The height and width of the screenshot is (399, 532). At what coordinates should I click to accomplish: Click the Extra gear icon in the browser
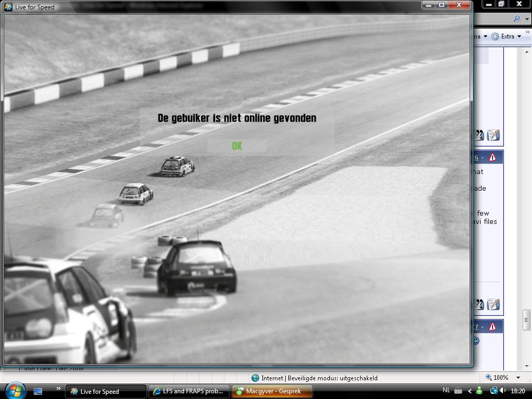495,36
